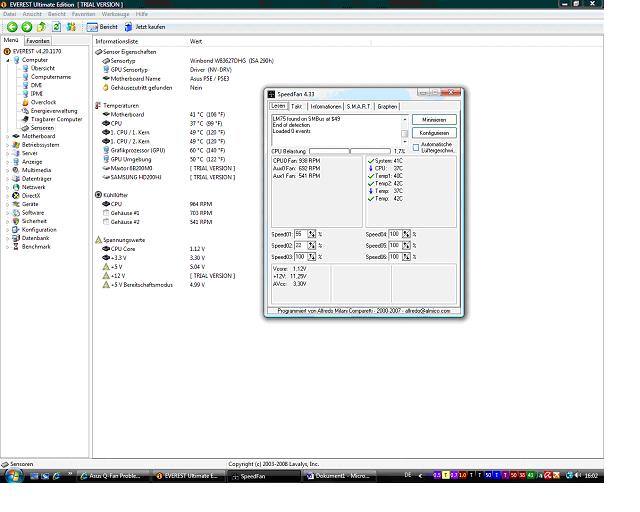Viewport: 640px width, 512px height.
Task: Click Konfigurieren button in SpeedFan
Action: (434, 133)
